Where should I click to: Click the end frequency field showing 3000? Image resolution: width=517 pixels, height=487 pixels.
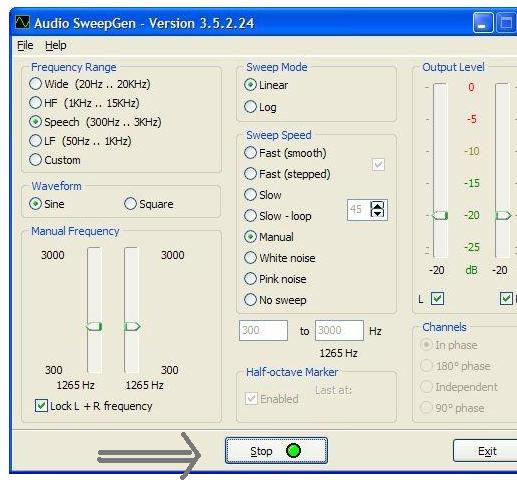[339, 330]
